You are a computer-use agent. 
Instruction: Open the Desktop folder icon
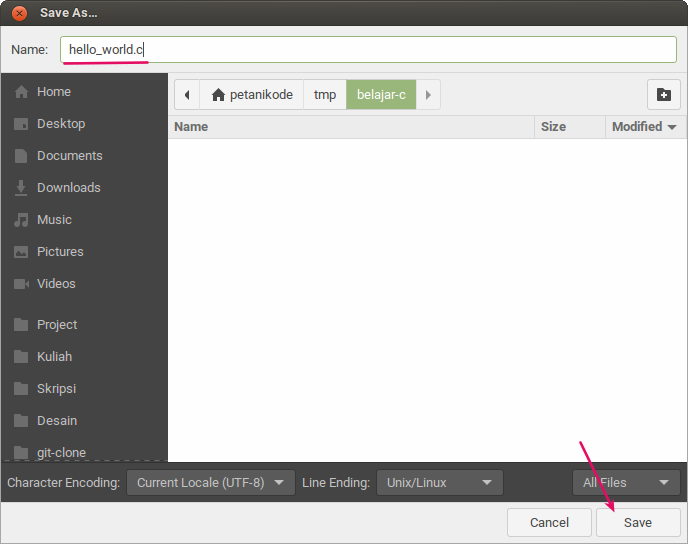[21, 124]
